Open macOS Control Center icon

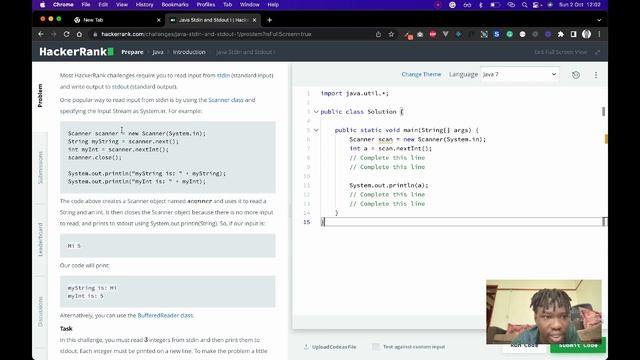[537, 5]
